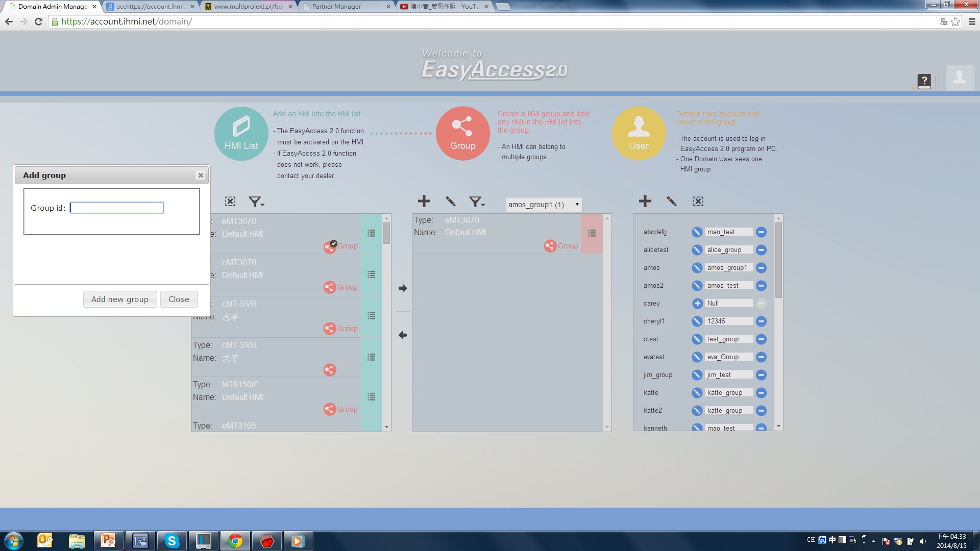The width and height of the screenshot is (980, 551).
Task: Open list menu of second eMT3070 HMI
Action: [x=371, y=274]
